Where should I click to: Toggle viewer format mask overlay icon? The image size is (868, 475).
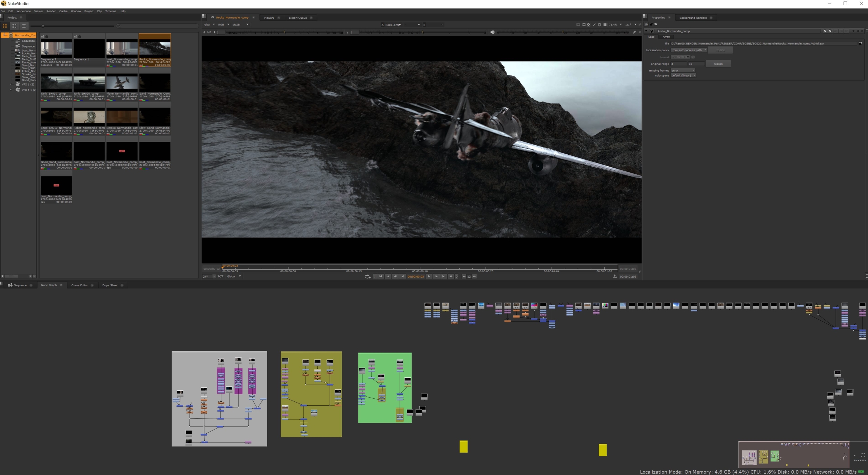pyautogui.click(x=584, y=24)
